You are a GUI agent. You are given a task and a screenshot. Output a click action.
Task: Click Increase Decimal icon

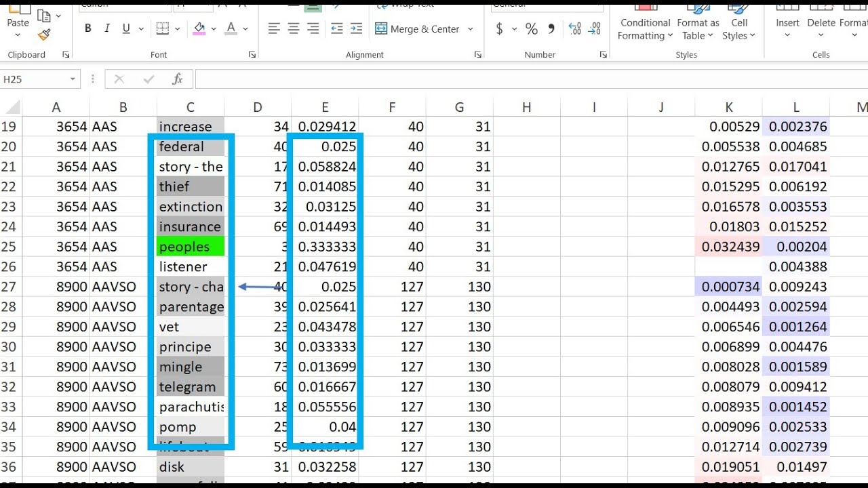[575, 29]
